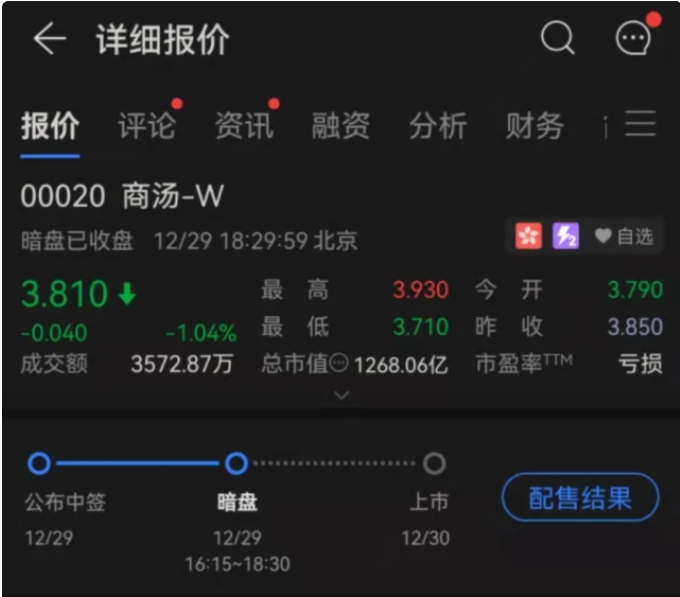
Task: Switch to the 评论 tab
Action: (147, 126)
